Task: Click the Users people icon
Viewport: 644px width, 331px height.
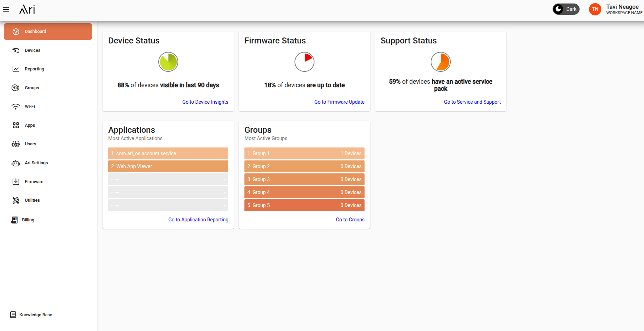Action: pos(15,144)
